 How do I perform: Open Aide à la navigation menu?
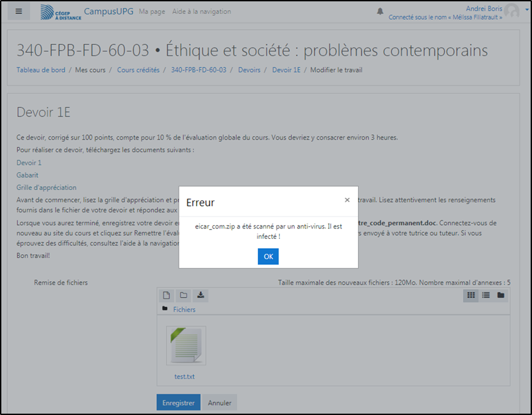(202, 12)
